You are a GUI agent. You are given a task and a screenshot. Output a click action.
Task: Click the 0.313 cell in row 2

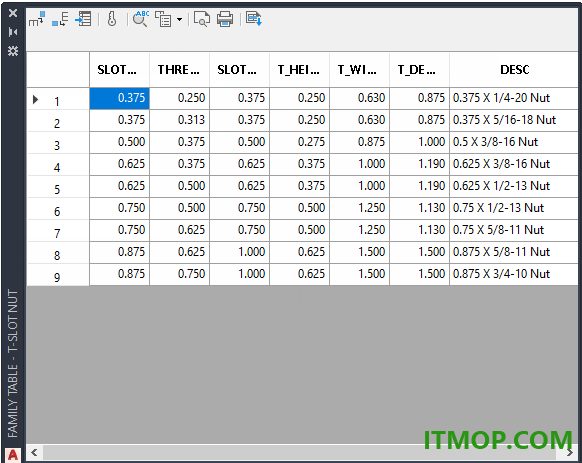tap(180, 120)
